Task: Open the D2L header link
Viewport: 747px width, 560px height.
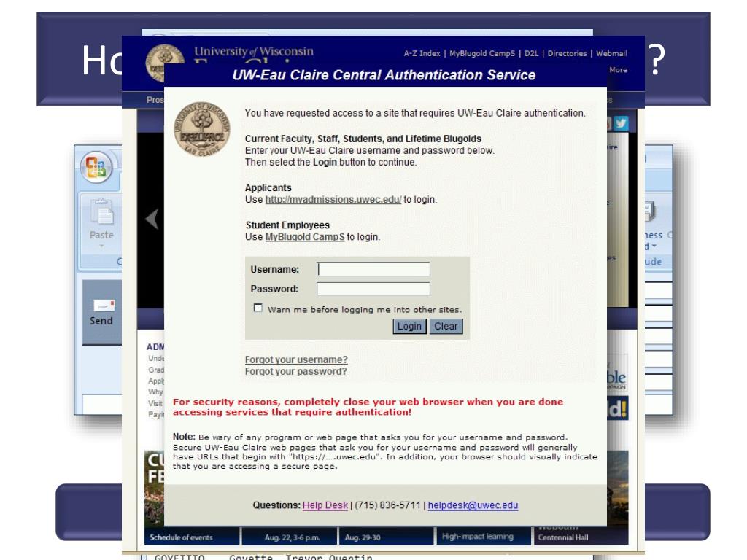Action: (531, 53)
